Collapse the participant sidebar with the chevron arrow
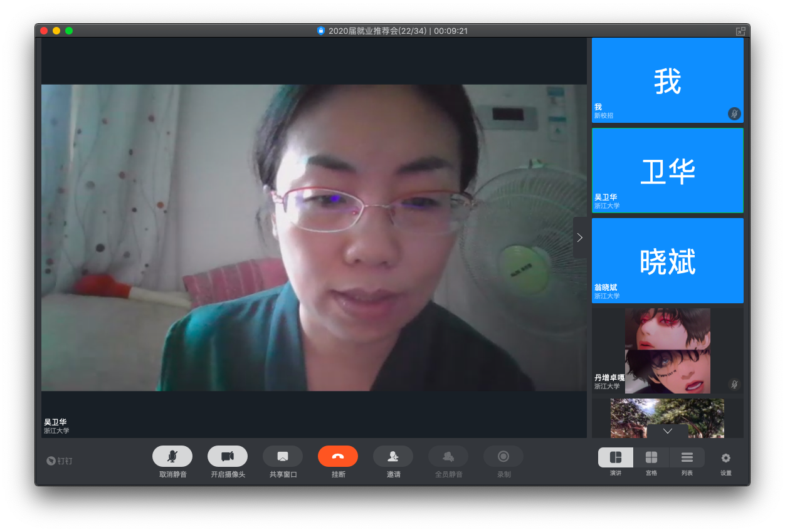This screenshot has width=785, height=532. [x=580, y=237]
